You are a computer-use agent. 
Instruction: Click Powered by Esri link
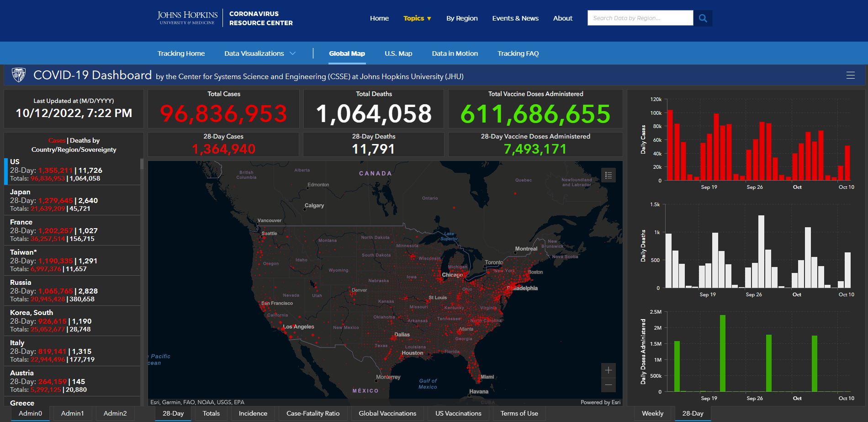click(x=600, y=402)
